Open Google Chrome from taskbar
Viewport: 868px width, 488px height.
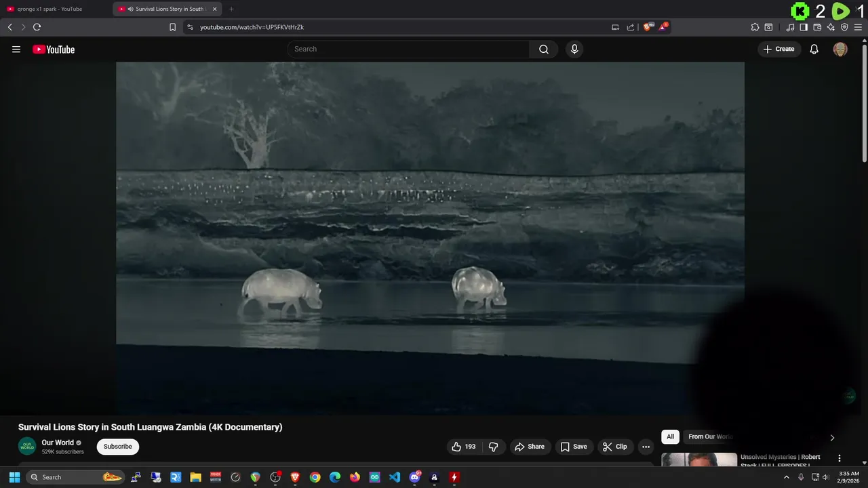315,477
